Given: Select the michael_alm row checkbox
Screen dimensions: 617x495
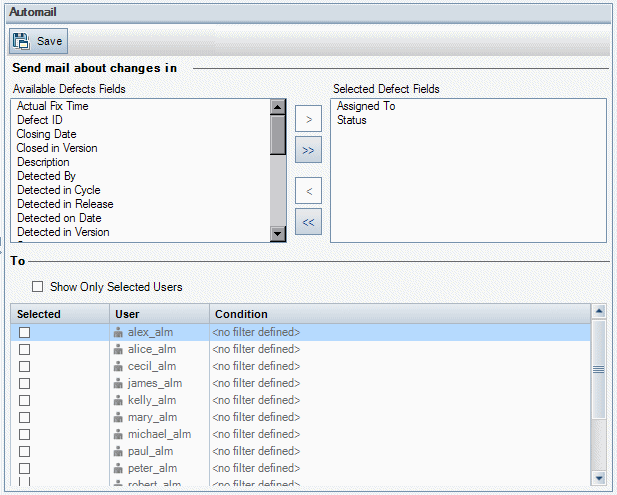Looking at the screenshot, I should pos(25,434).
